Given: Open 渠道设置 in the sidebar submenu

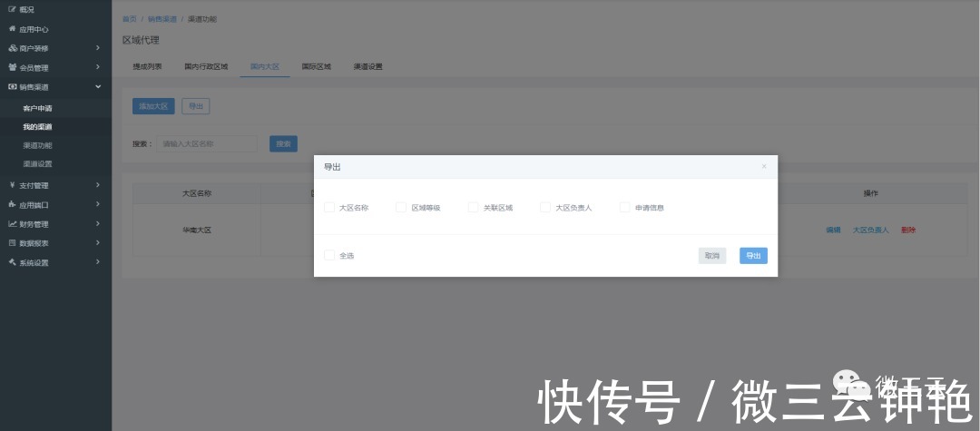Looking at the screenshot, I should (37, 164).
